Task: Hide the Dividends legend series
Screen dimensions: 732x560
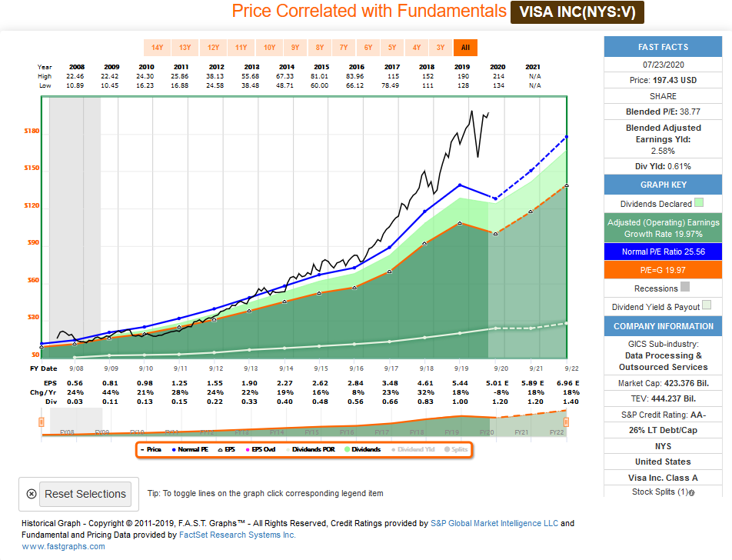Action: pyautogui.click(x=363, y=449)
